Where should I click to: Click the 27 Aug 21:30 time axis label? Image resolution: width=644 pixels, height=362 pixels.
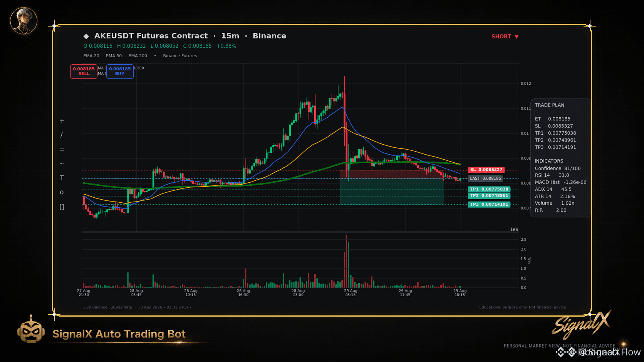(x=84, y=293)
